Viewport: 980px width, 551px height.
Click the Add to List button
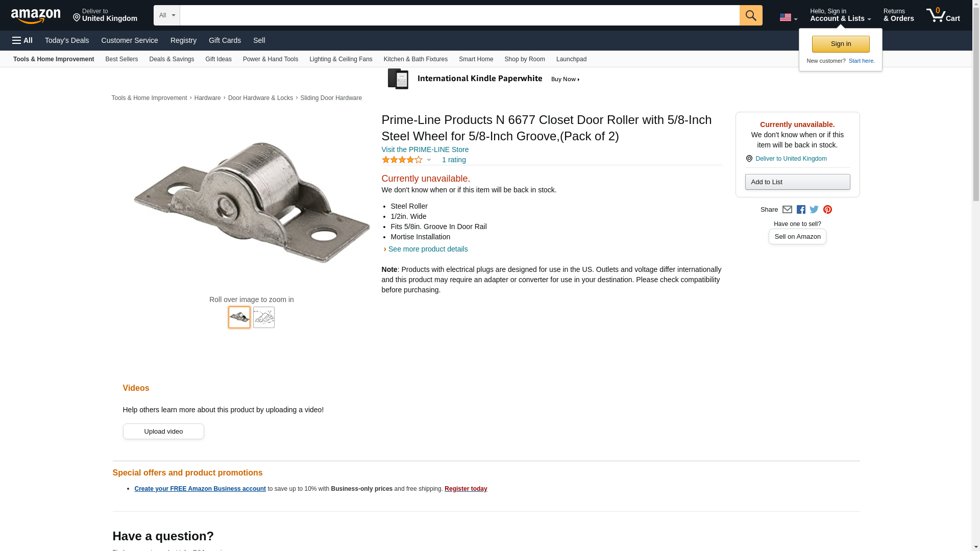[x=797, y=182]
